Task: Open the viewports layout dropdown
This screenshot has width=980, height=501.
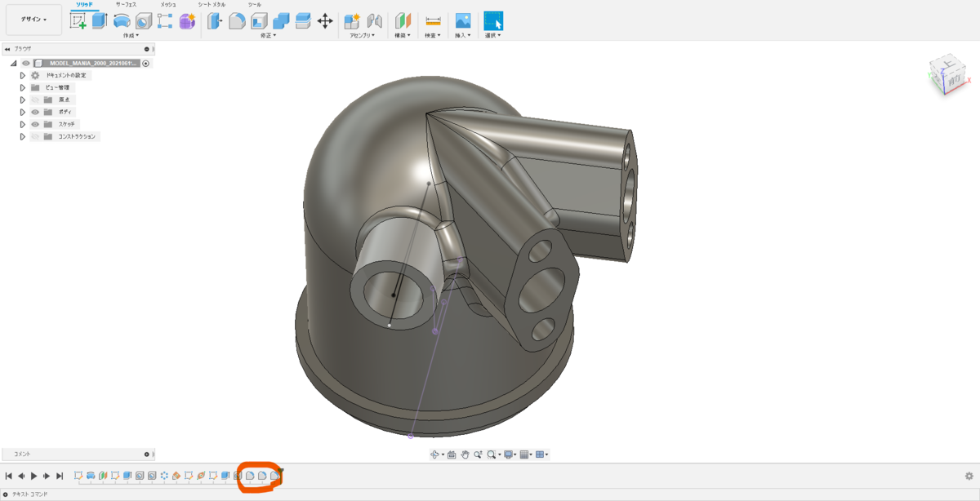Action: tap(541, 454)
